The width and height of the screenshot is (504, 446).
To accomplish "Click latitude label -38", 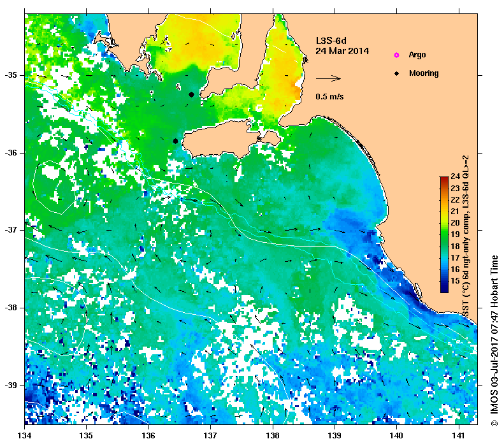I will tap(11, 308).
